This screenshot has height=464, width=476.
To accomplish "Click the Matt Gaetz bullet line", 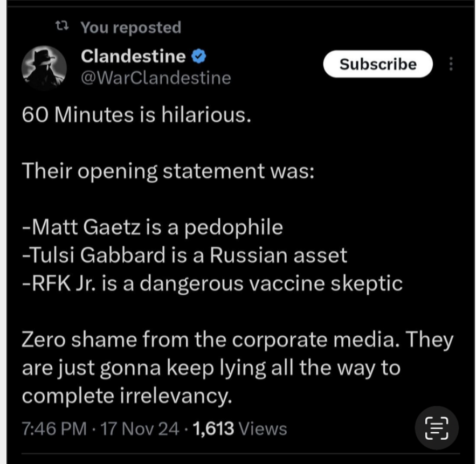I will click(153, 227).
